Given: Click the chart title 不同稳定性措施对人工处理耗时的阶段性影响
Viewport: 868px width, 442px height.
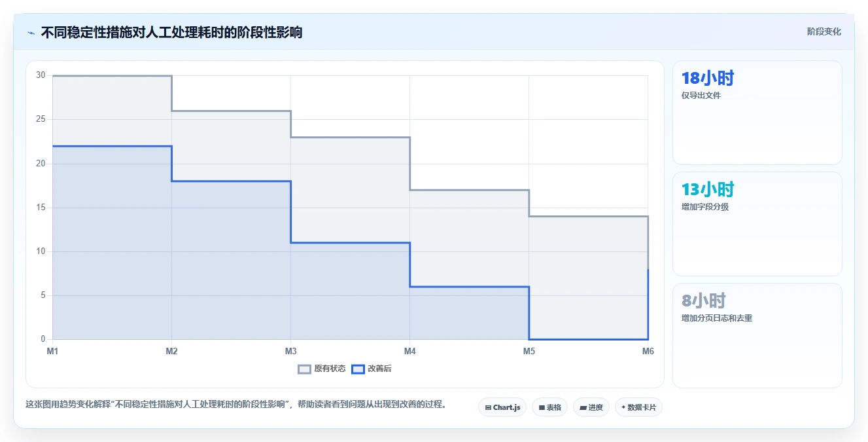Looking at the screenshot, I should coord(171,33).
